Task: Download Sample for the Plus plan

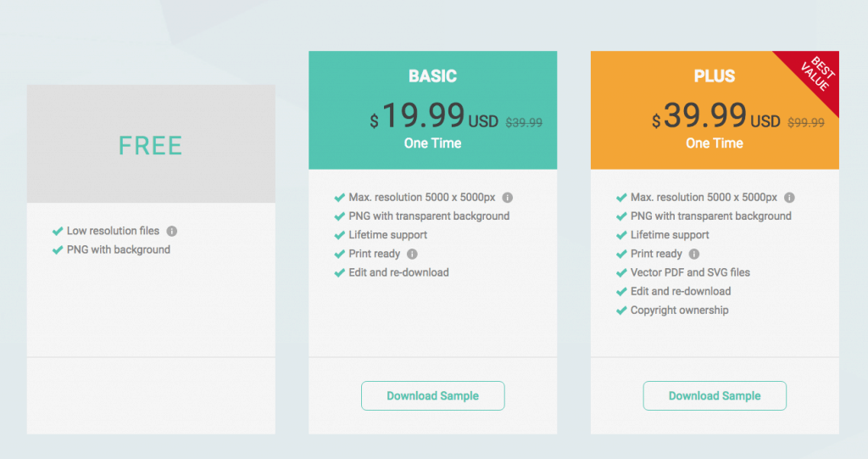Action: (x=715, y=396)
